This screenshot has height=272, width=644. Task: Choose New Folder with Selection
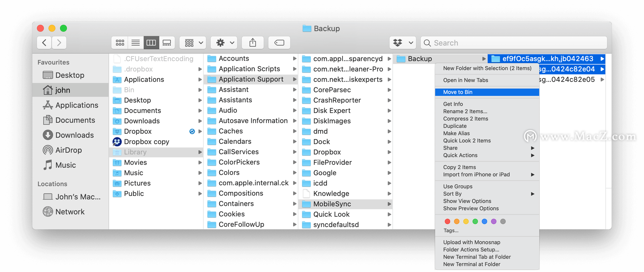(x=487, y=68)
